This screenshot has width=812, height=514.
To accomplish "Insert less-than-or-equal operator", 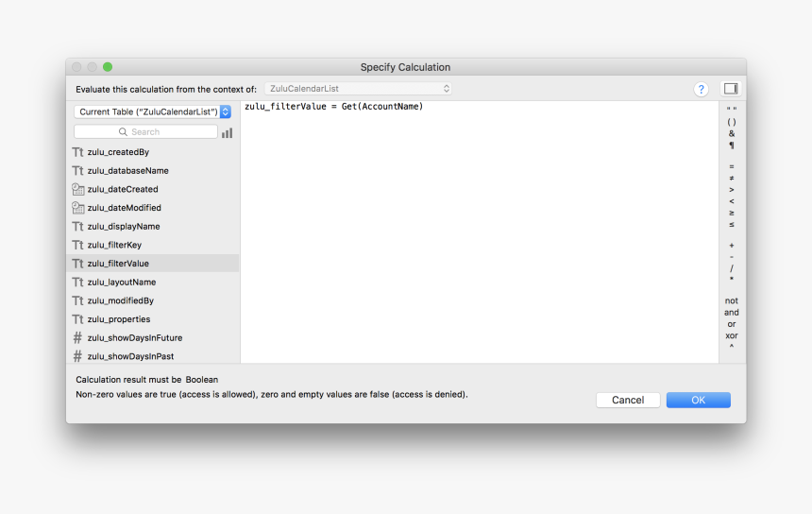I will tap(731, 224).
